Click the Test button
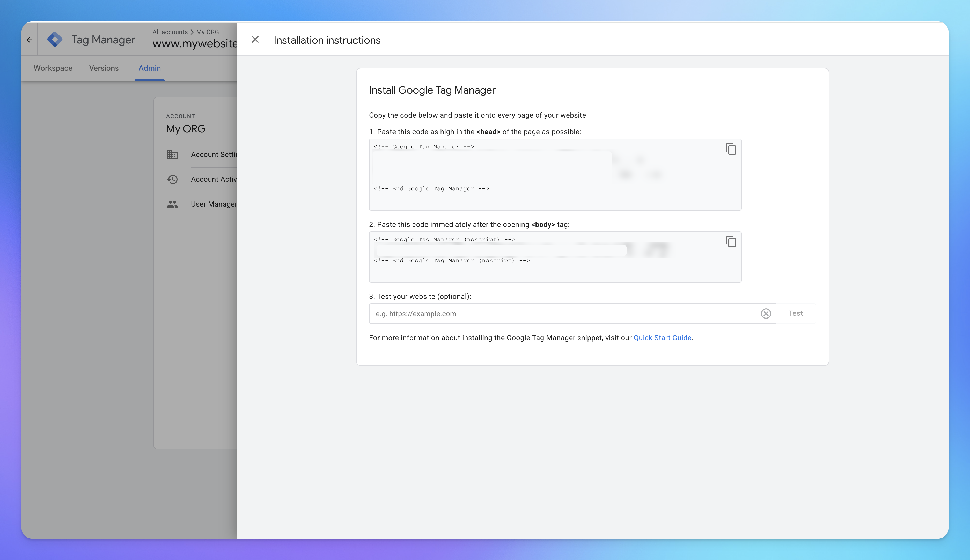The height and width of the screenshot is (560, 970). pyautogui.click(x=795, y=313)
